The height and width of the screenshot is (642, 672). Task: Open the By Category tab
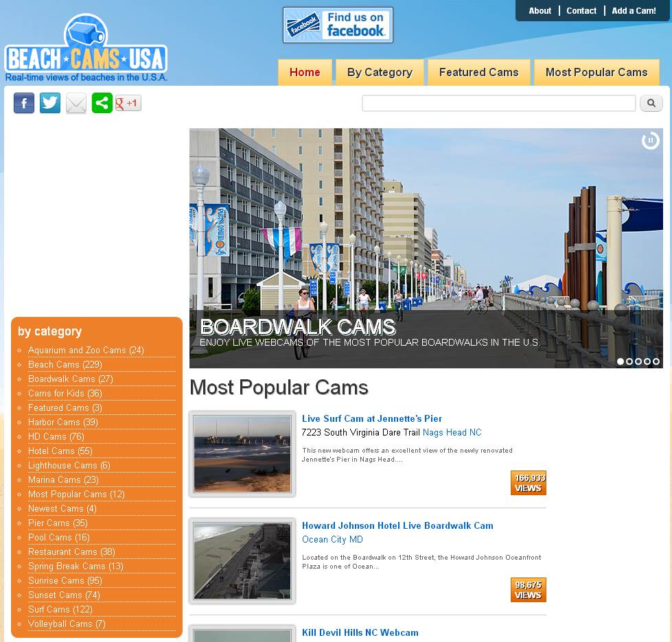click(x=380, y=73)
